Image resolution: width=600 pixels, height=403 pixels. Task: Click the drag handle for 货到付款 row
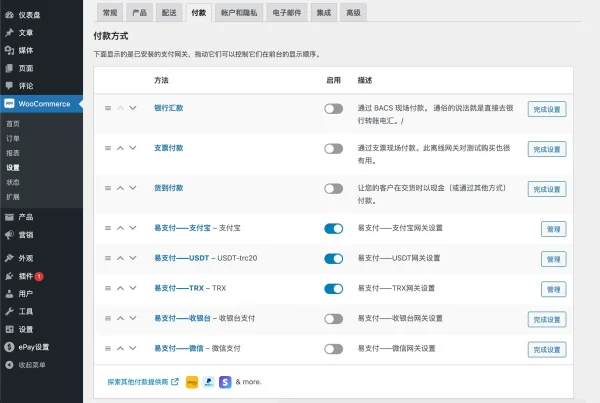pos(108,188)
